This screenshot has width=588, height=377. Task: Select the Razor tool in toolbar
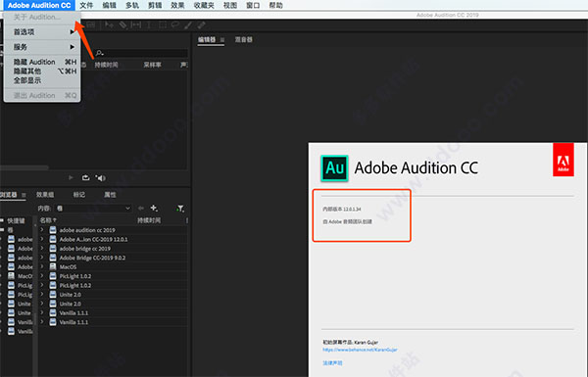123,25
